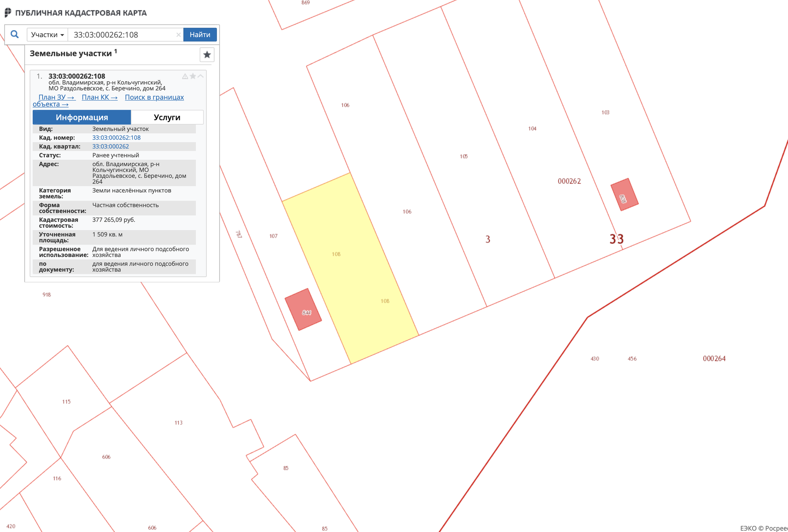Click the red building 808 on map

[624, 195]
